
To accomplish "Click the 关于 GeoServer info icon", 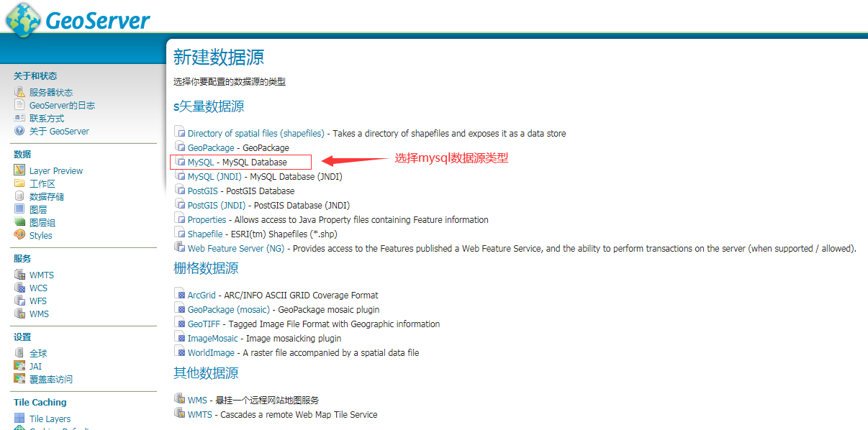I will (x=19, y=131).
